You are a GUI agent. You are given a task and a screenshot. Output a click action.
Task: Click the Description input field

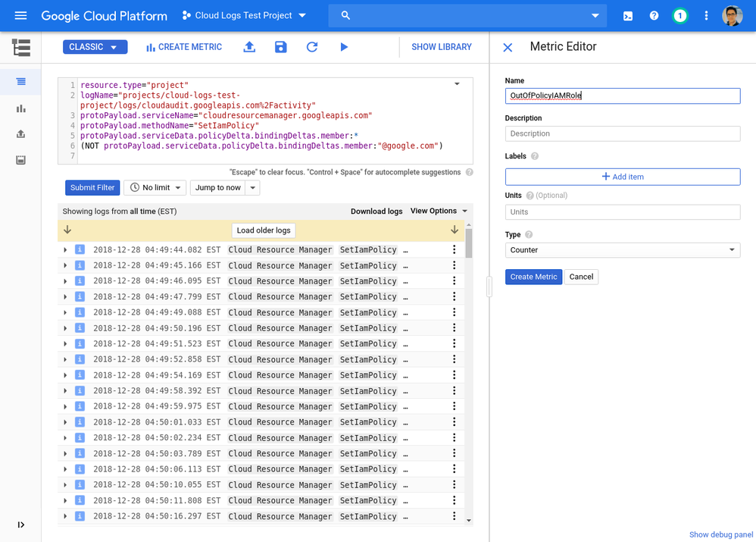623,133
